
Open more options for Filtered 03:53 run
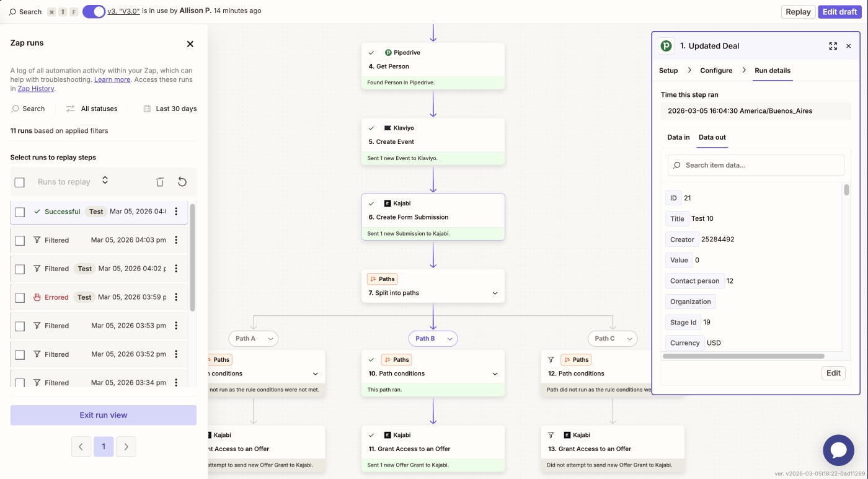(x=176, y=326)
